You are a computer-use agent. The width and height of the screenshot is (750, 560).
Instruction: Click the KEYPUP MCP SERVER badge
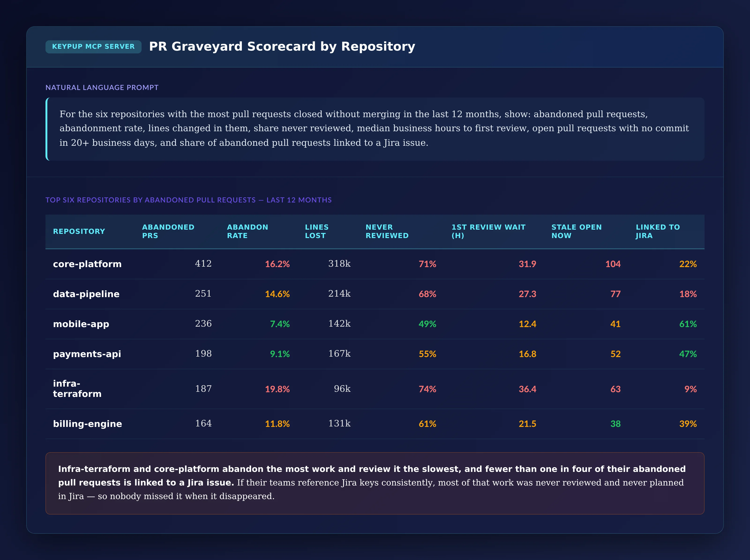(x=93, y=46)
